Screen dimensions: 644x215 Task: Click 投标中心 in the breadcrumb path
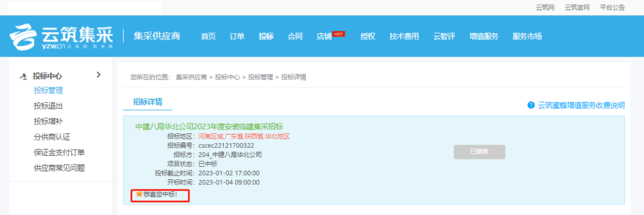tap(228, 77)
